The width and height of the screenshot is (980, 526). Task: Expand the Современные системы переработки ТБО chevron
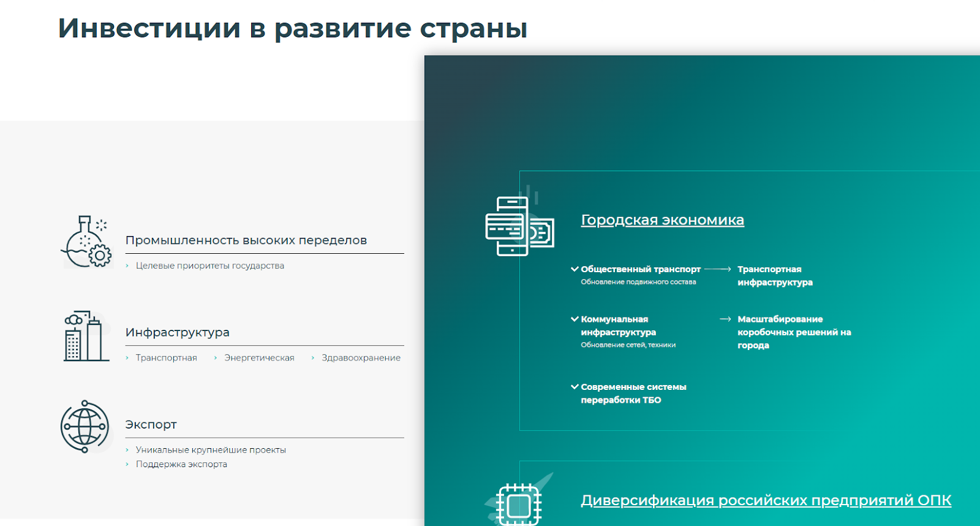575,387
